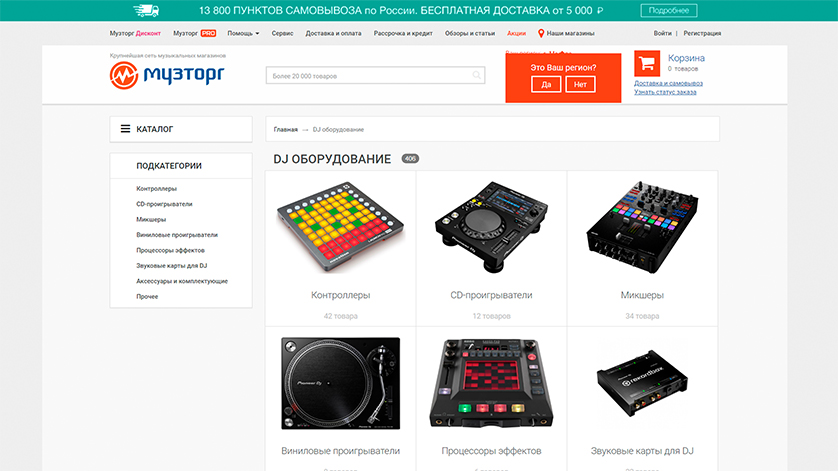Image resolution: width=838 pixels, height=471 pixels.
Task: Decline region with the Нет button
Action: [580, 84]
